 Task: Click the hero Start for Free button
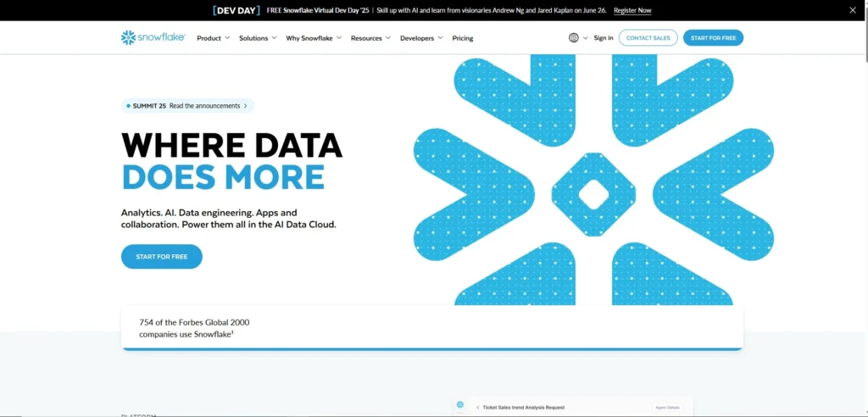[x=162, y=257]
